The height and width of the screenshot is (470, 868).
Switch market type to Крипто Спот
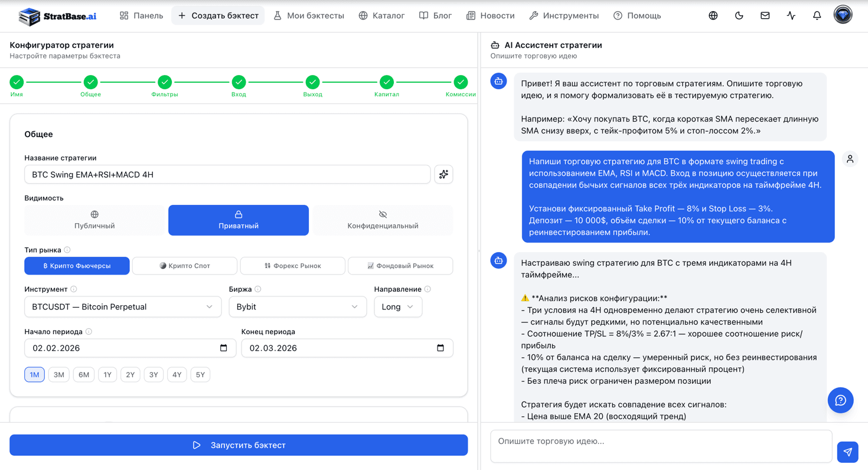click(x=184, y=266)
